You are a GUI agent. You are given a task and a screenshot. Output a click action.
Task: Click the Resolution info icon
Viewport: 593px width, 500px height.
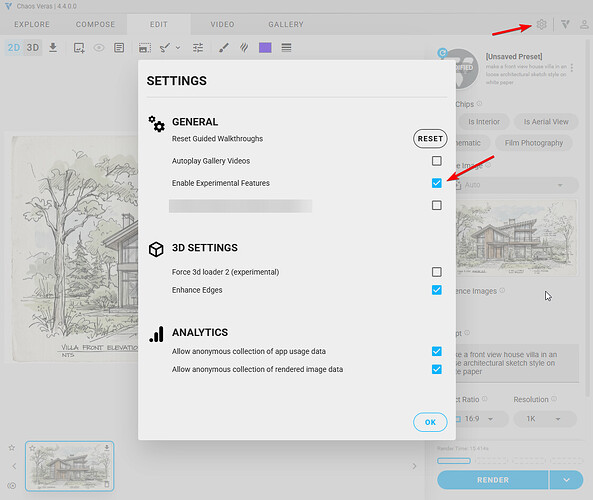(554, 399)
